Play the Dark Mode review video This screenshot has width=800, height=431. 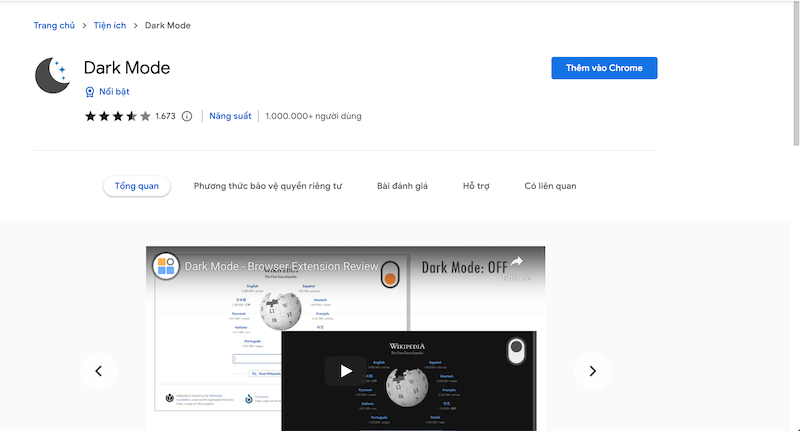tap(345, 371)
